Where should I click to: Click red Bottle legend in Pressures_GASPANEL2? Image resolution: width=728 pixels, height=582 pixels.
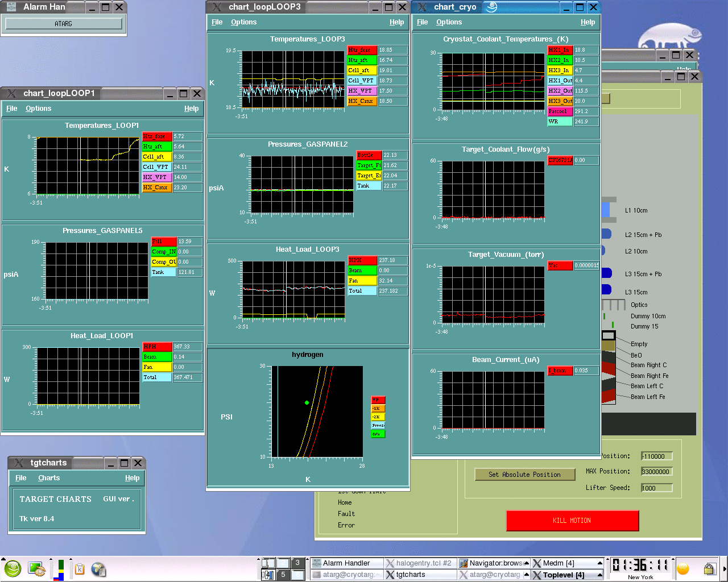tap(369, 155)
